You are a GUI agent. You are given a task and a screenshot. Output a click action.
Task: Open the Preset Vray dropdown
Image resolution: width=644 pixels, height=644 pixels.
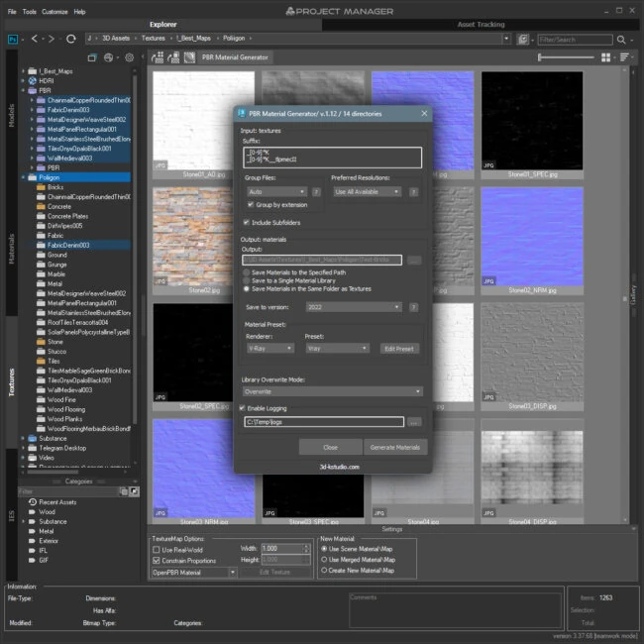(x=337, y=349)
